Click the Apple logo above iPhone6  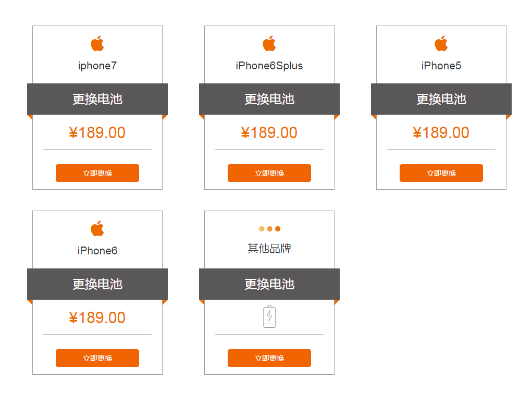(x=97, y=229)
